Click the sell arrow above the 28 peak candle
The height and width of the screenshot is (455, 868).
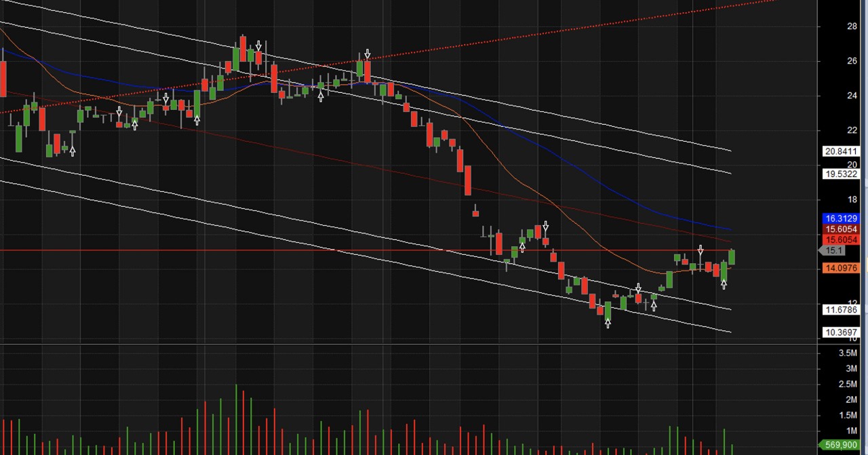[258, 46]
